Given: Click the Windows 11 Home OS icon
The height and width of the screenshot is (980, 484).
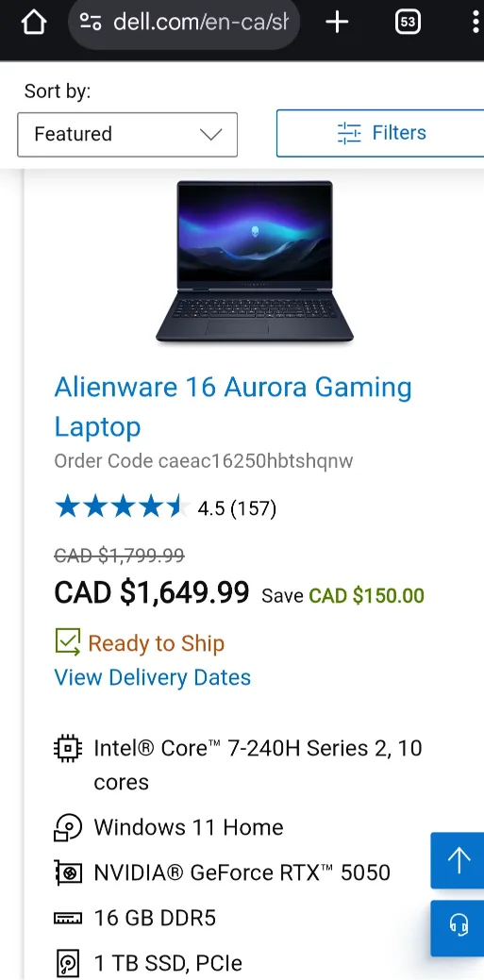Looking at the screenshot, I should pyautogui.click(x=68, y=828).
